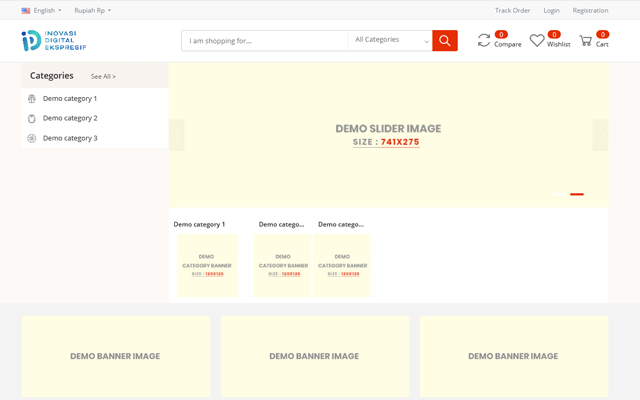Open the All Categories search dropdown
This screenshot has height=400, width=640.
tap(390, 41)
